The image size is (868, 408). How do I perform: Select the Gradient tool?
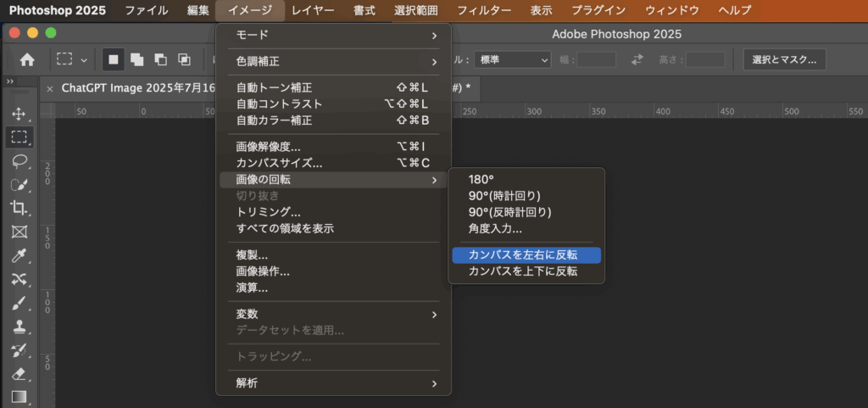pyautogui.click(x=19, y=396)
